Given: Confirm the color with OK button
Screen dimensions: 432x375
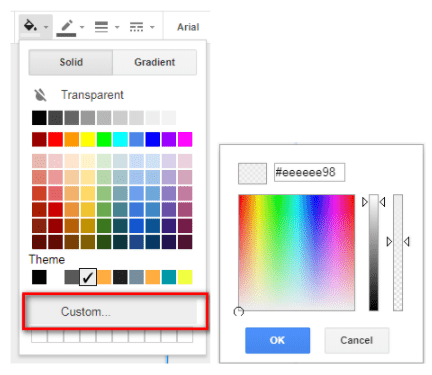Looking at the screenshot, I should click(x=278, y=340).
